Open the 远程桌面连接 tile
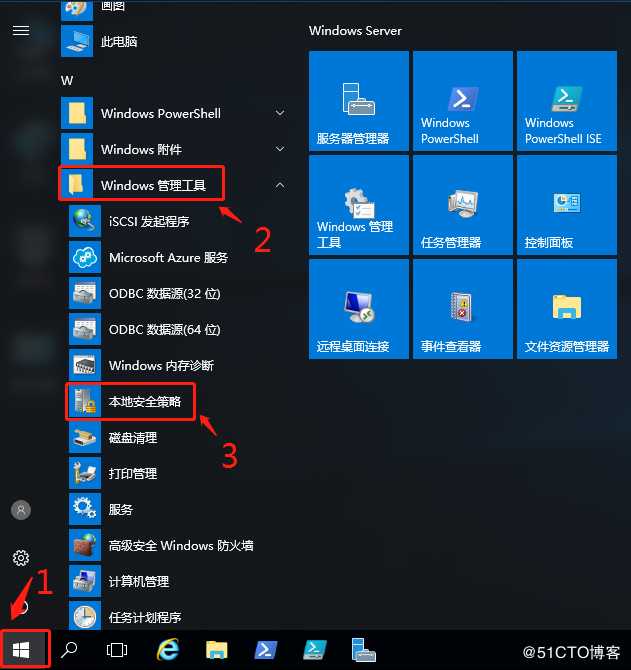This screenshot has width=631, height=670. click(x=359, y=309)
